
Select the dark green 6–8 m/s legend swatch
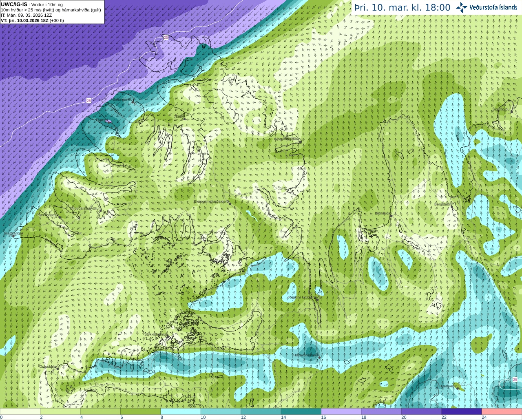click(140, 411)
